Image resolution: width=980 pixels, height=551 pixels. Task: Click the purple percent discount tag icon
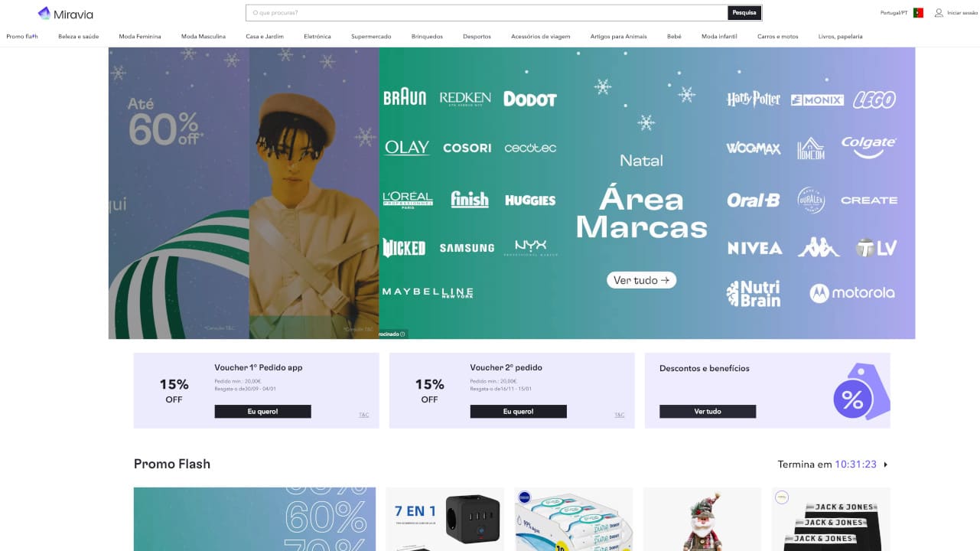(x=861, y=391)
